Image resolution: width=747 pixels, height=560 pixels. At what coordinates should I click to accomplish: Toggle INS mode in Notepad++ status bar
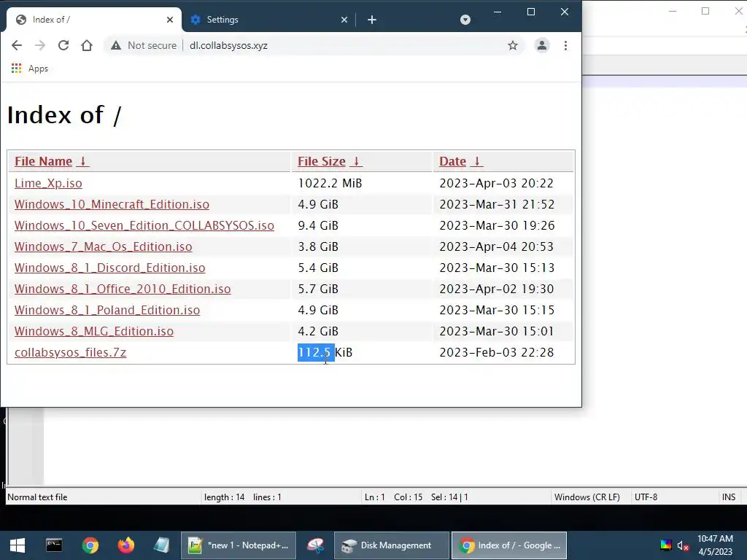(729, 497)
